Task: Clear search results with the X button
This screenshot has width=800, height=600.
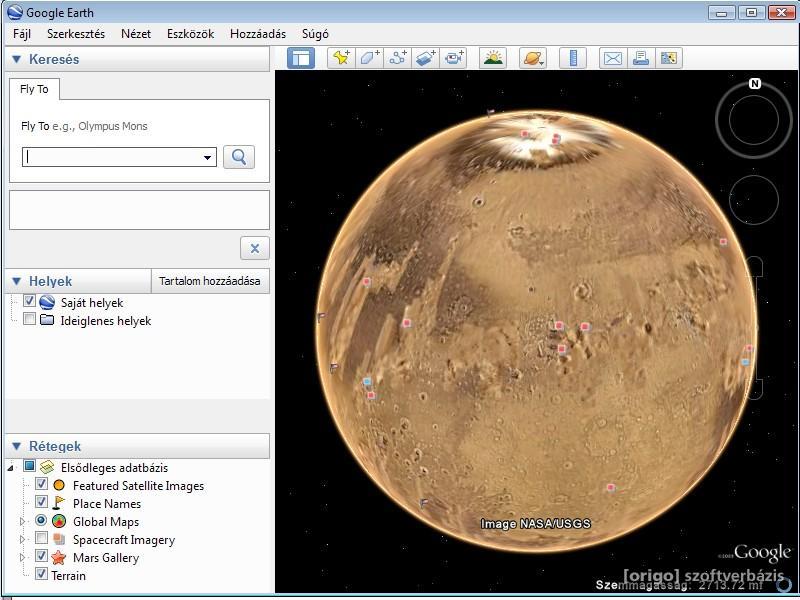Action: [x=255, y=248]
